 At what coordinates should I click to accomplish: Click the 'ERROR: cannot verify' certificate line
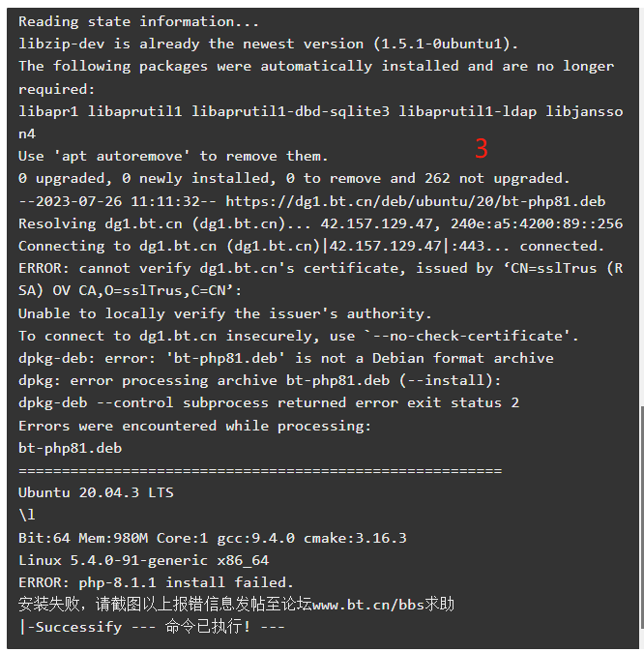click(320, 280)
